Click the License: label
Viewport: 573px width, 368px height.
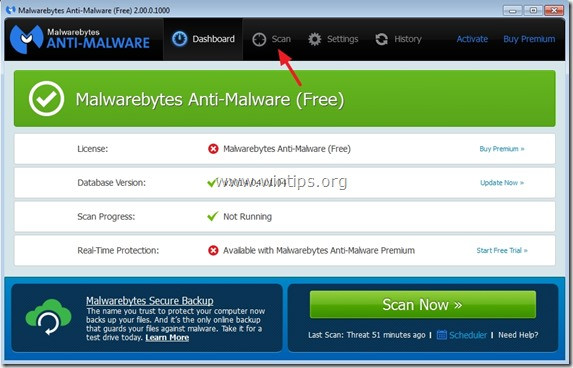[92, 149]
